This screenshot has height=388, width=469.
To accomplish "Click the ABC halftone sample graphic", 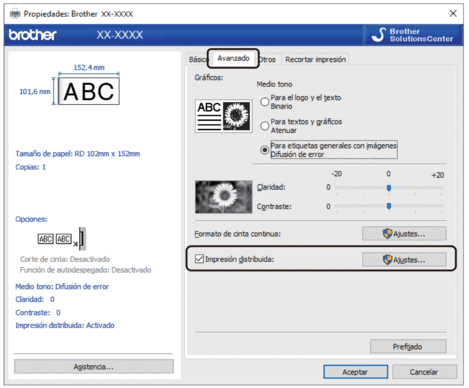I will tap(224, 116).
